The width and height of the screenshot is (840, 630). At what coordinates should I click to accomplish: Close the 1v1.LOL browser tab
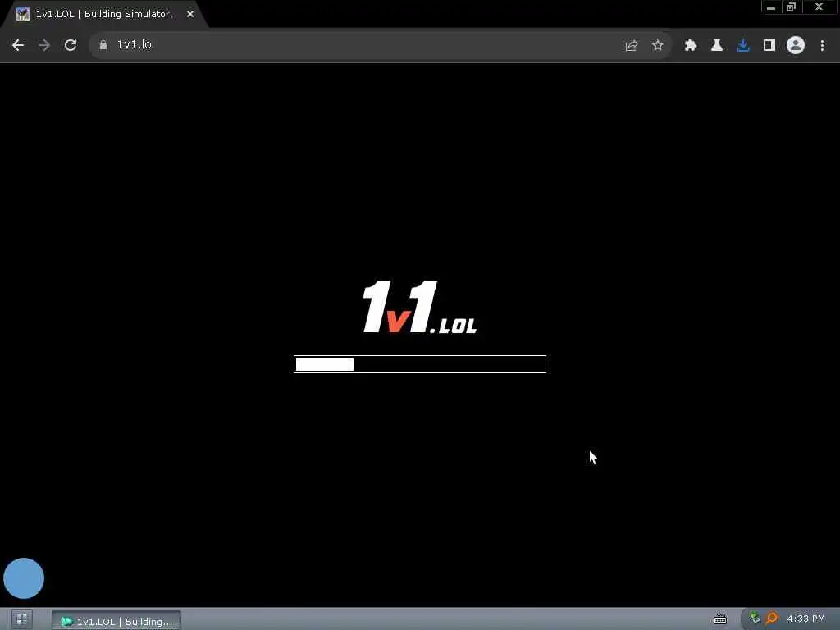(x=190, y=15)
